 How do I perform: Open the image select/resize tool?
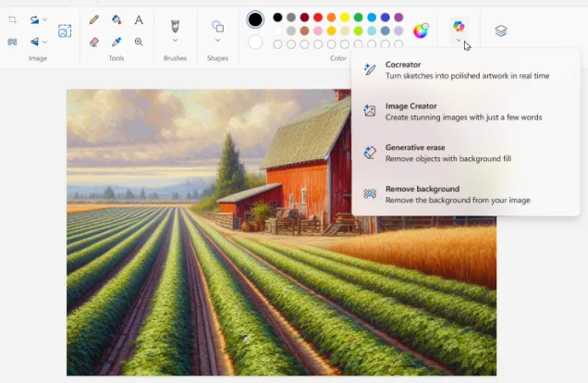65,31
